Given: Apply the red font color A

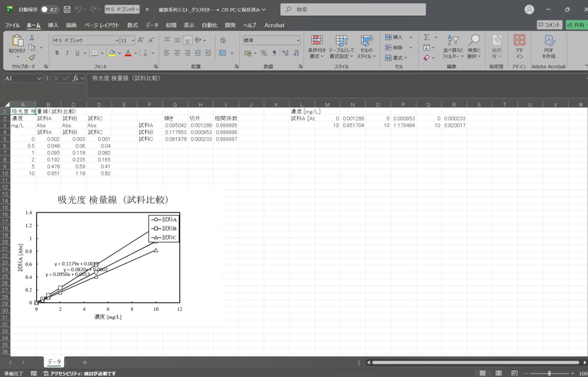Looking at the screenshot, I should (x=128, y=53).
